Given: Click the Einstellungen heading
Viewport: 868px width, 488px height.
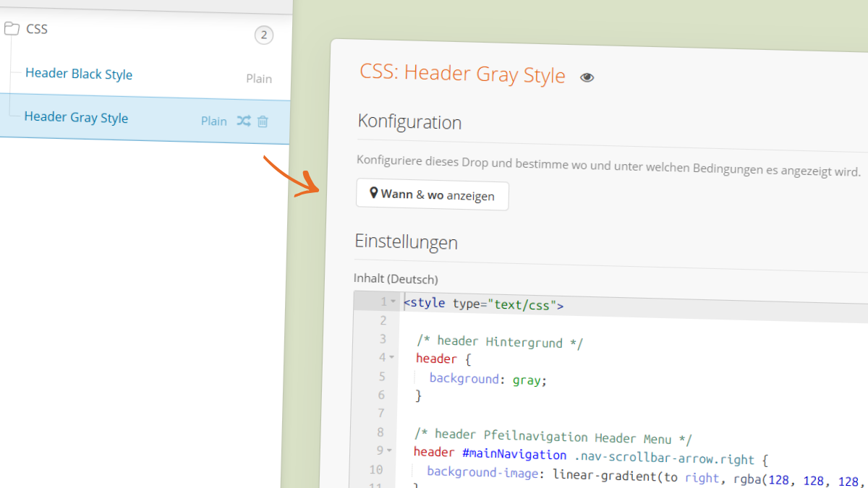Looking at the screenshot, I should (x=407, y=241).
